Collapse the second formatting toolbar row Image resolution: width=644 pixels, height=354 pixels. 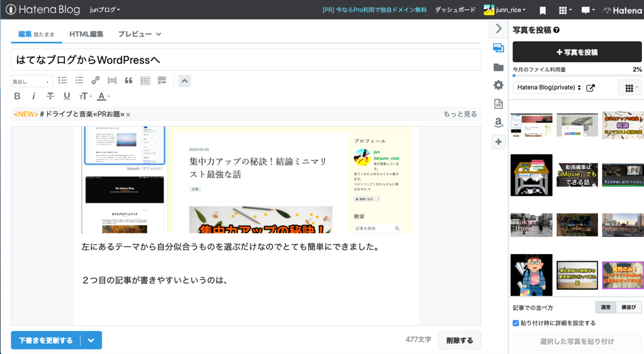[x=184, y=81]
